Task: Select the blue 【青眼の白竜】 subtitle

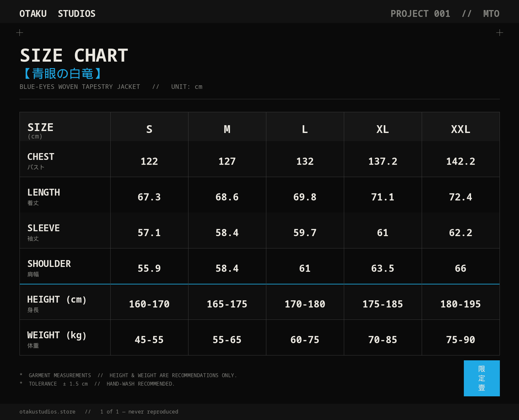Action: pyautogui.click(x=62, y=73)
